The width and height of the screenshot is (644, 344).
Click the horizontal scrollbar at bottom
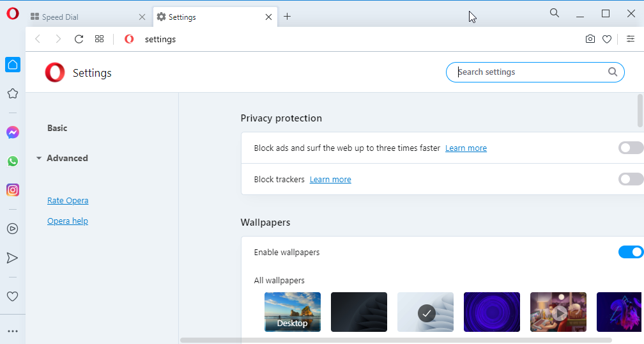pyautogui.click(x=396, y=340)
